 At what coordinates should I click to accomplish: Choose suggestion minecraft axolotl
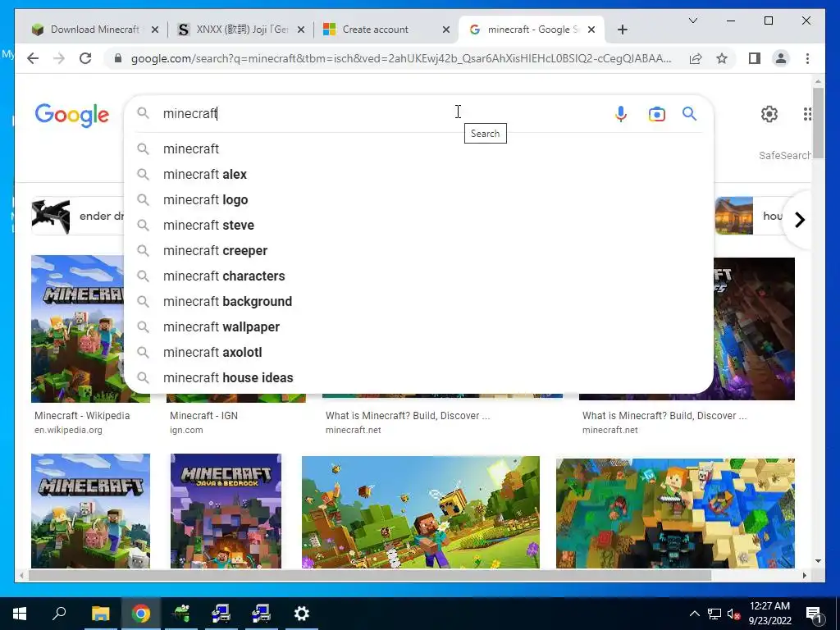418,353
